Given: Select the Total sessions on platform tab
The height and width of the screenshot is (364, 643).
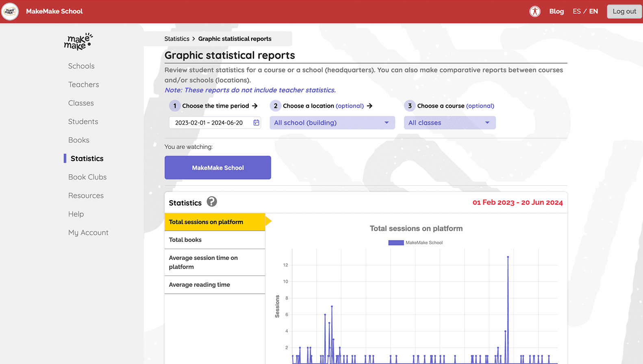Looking at the screenshot, I should tap(215, 222).
